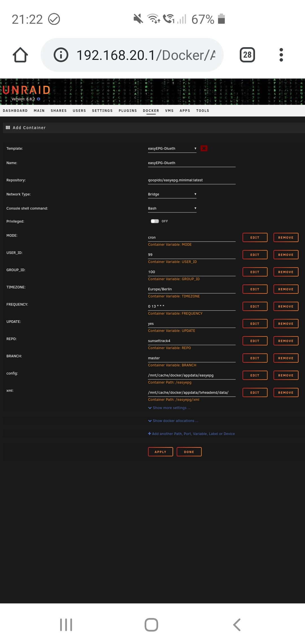This screenshot has height=644, width=305.
Task: Open the Template dropdown easyEPG-Dlueth
Action: (172, 149)
